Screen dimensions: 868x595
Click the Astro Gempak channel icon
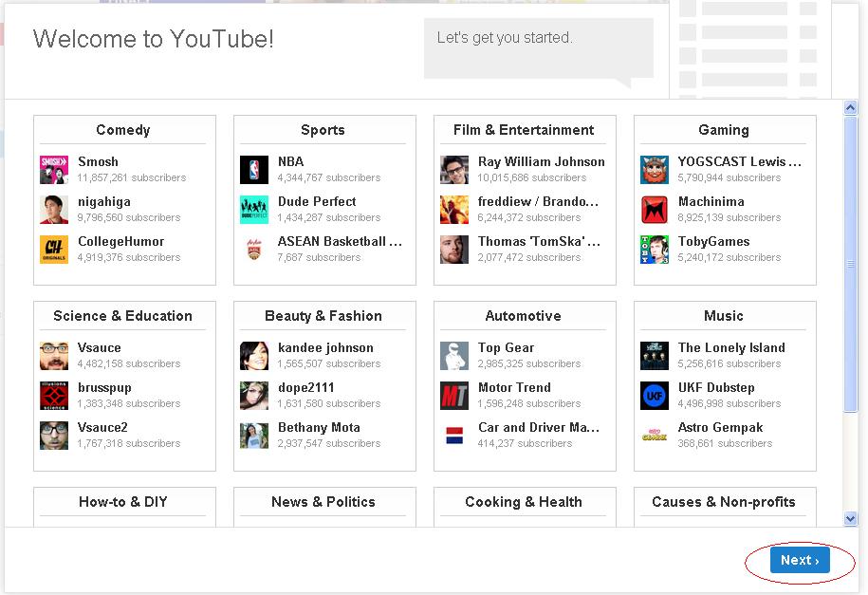[x=655, y=435]
